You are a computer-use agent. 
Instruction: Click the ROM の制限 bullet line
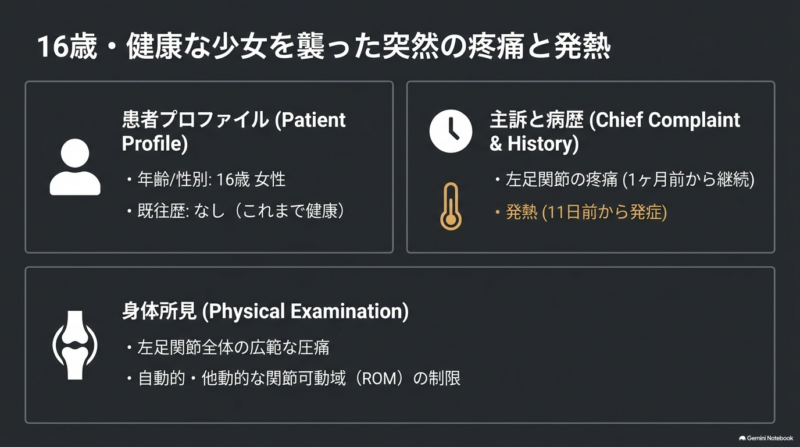pos(293,379)
